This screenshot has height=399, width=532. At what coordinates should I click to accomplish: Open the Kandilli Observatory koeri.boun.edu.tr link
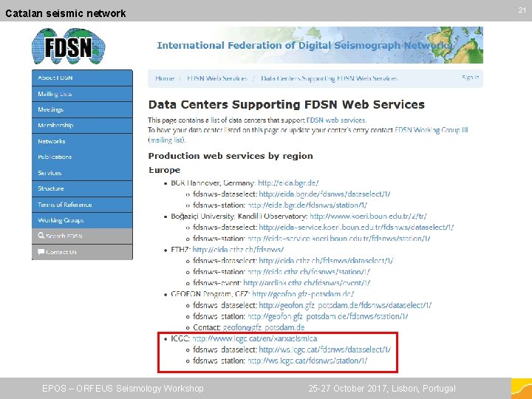368,216
